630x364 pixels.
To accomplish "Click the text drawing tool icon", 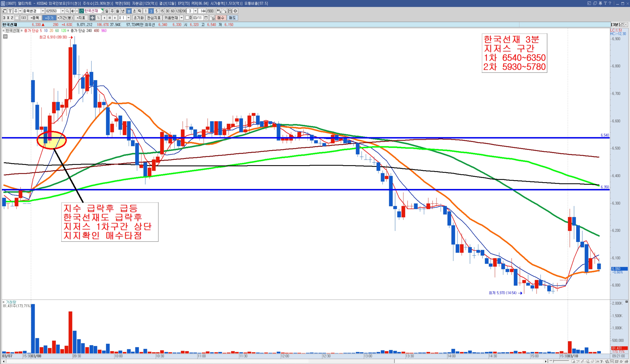I will point(602,362).
